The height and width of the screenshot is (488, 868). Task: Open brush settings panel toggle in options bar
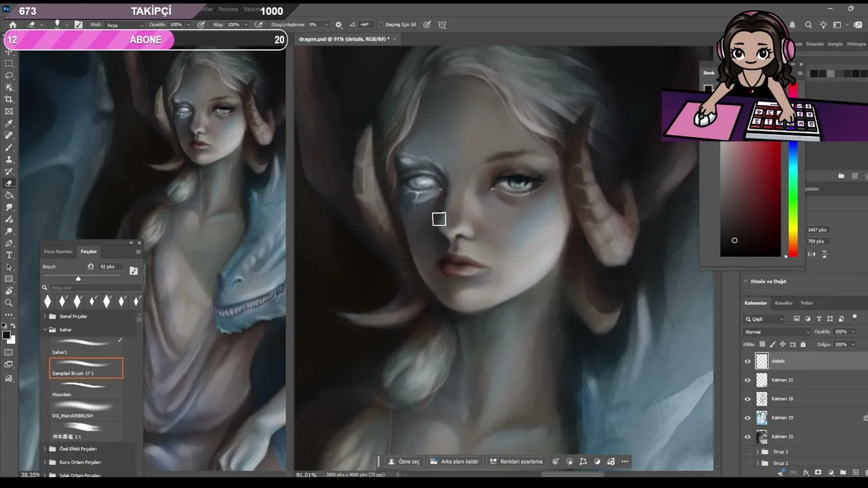(79, 24)
